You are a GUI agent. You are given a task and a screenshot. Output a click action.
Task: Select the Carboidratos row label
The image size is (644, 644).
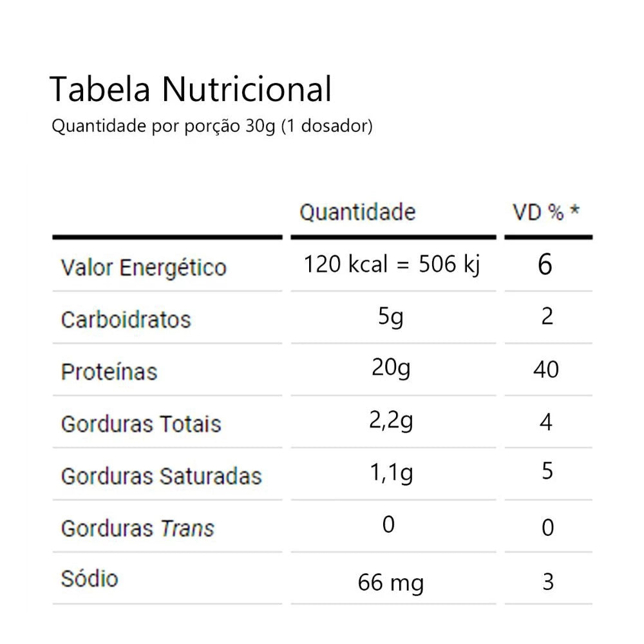(x=126, y=320)
